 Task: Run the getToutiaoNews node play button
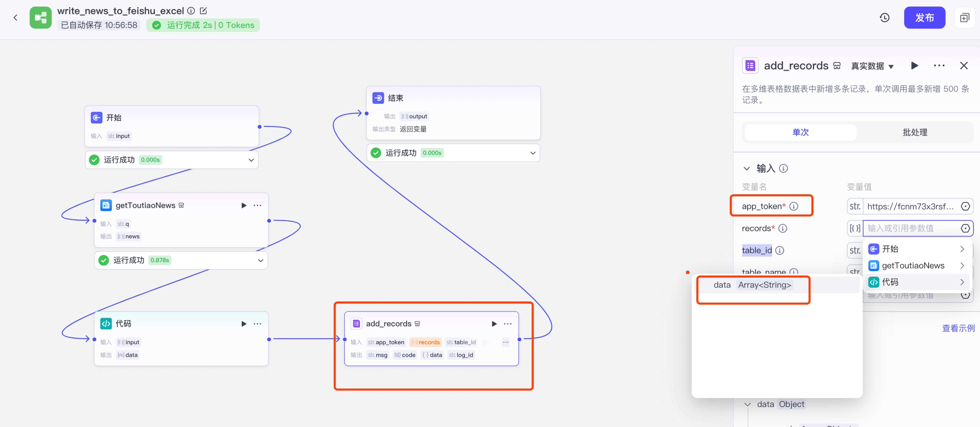point(244,205)
